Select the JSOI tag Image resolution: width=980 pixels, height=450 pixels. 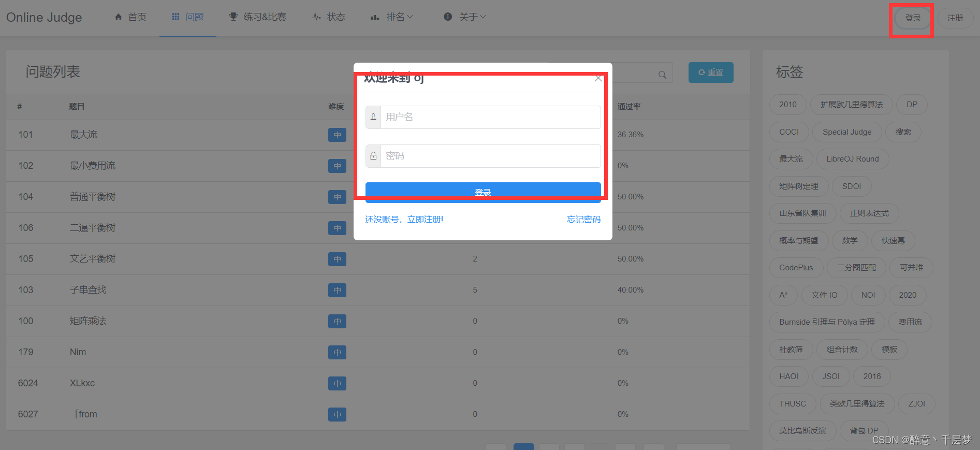coord(831,376)
